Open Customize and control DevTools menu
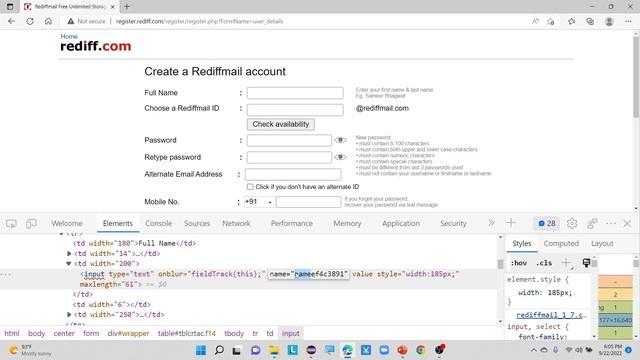The width and height of the screenshot is (640, 360). (611, 223)
